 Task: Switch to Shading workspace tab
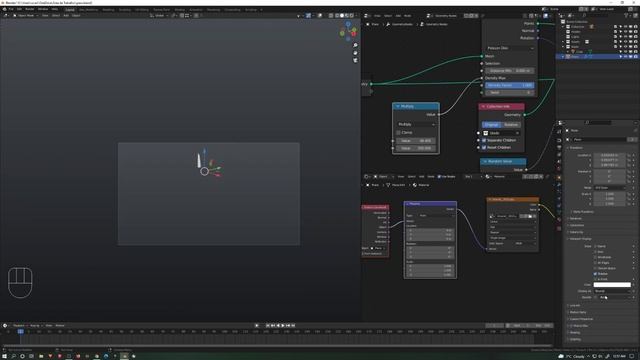pyautogui.click(x=180, y=9)
